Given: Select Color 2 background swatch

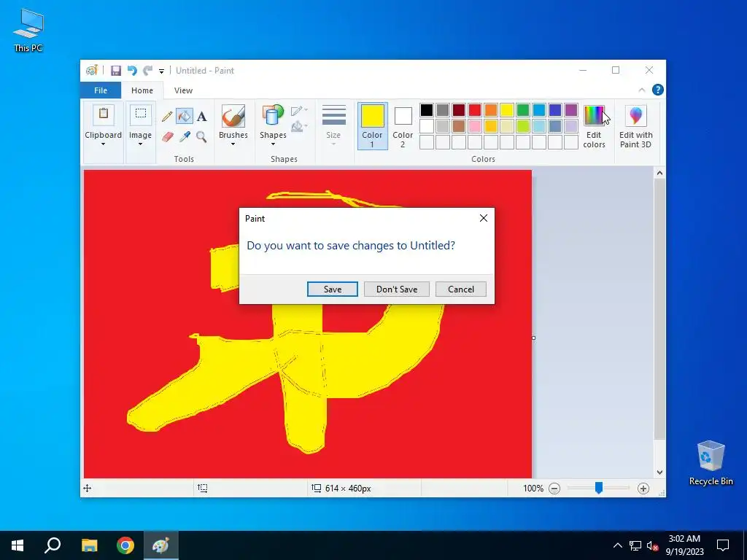Looking at the screenshot, I should click(403, 125).
